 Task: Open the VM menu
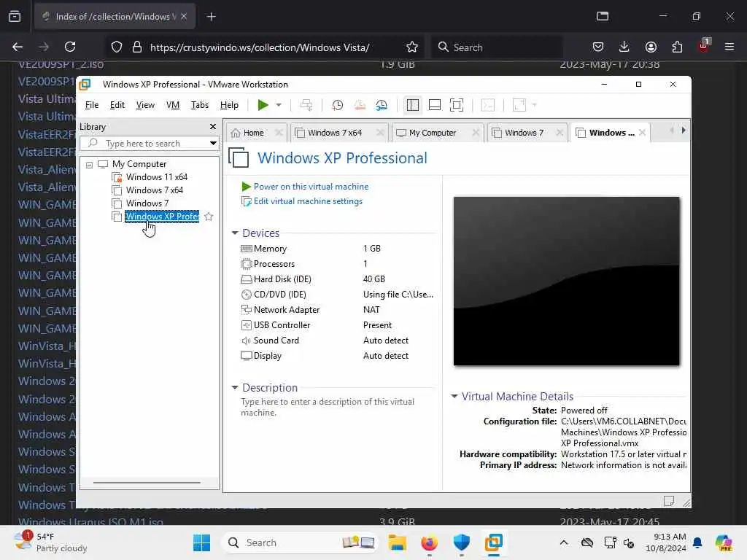tap(172, 105)
